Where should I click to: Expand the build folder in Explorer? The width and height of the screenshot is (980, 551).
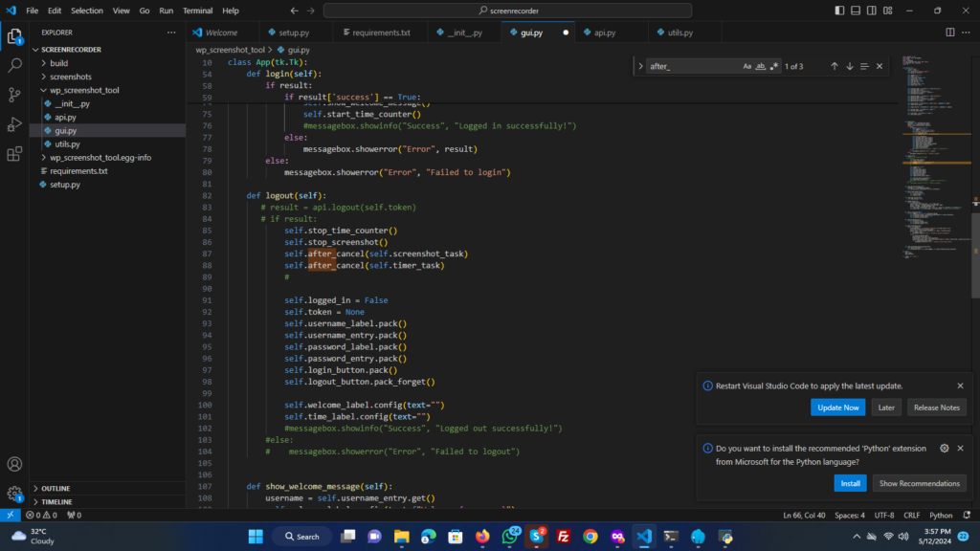58,63
